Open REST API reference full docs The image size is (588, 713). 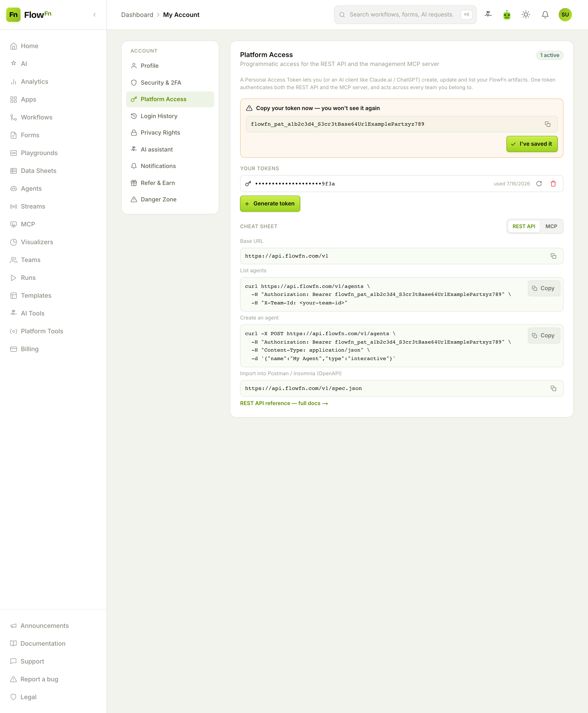point(284,403)
